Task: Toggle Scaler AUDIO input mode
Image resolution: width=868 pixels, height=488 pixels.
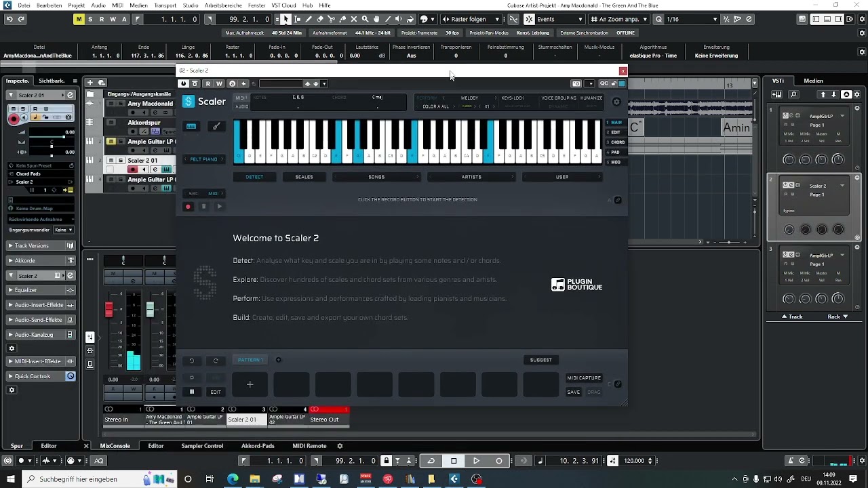Action: pos(241,106)
